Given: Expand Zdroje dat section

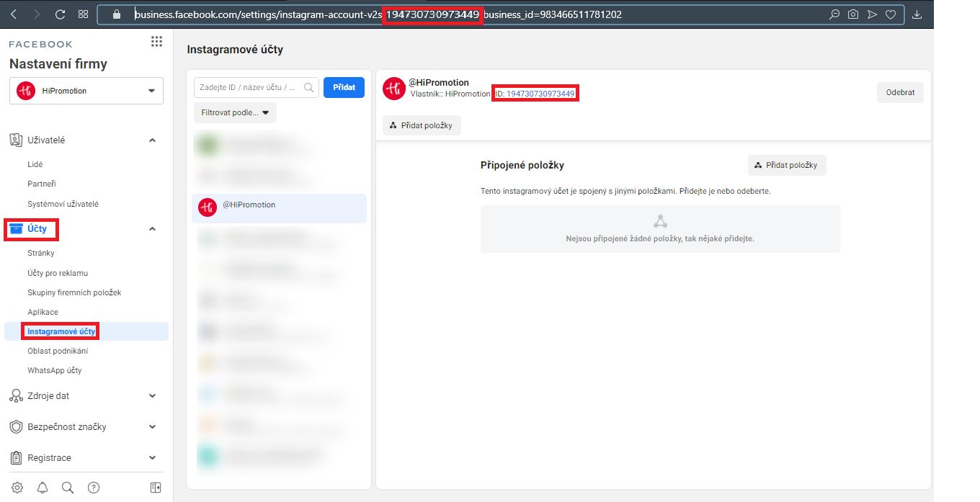Looking at the screenshot, I should pyautogui.click(x=152, y=395).
